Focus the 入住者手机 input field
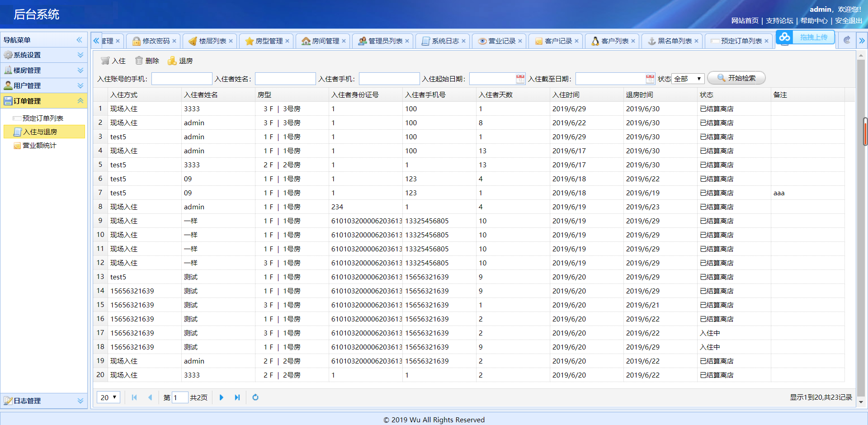 [x=389, y=79]
